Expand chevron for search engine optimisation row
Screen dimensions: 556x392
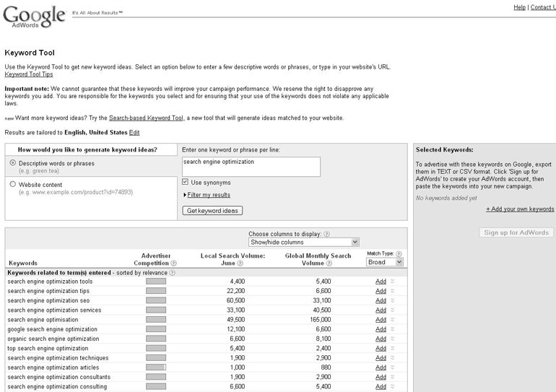(x=393, y=319)
